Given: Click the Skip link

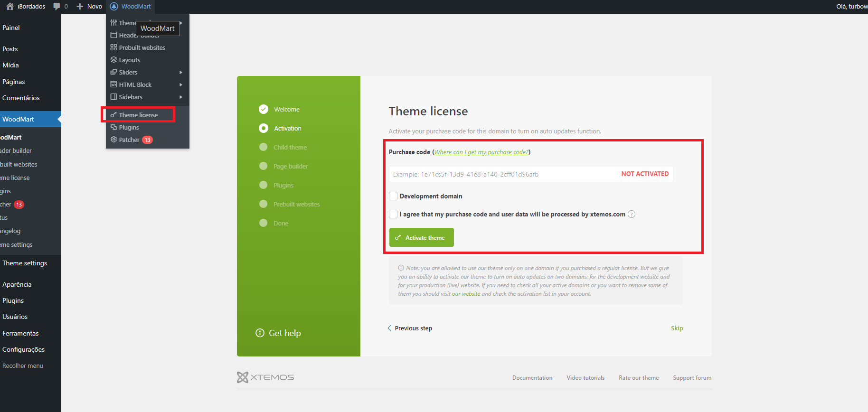Looking at the screenshot, I should click(x=677, y=328).
